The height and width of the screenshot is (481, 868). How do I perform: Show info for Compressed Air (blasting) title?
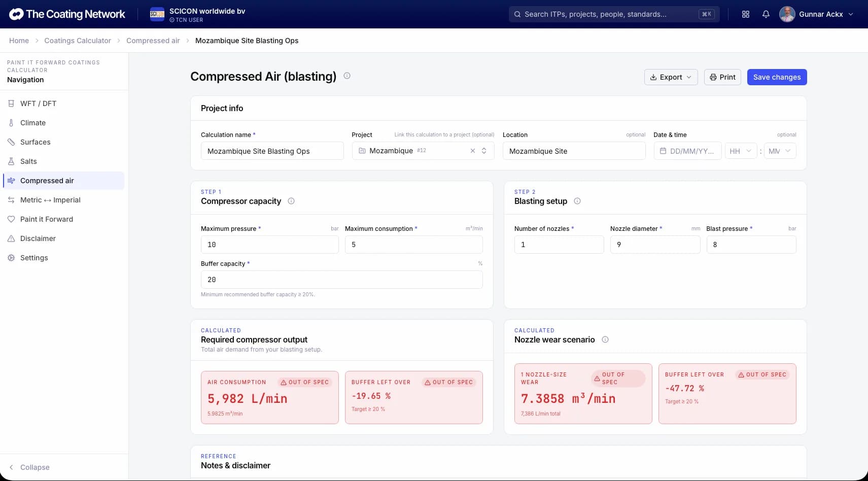347,76
